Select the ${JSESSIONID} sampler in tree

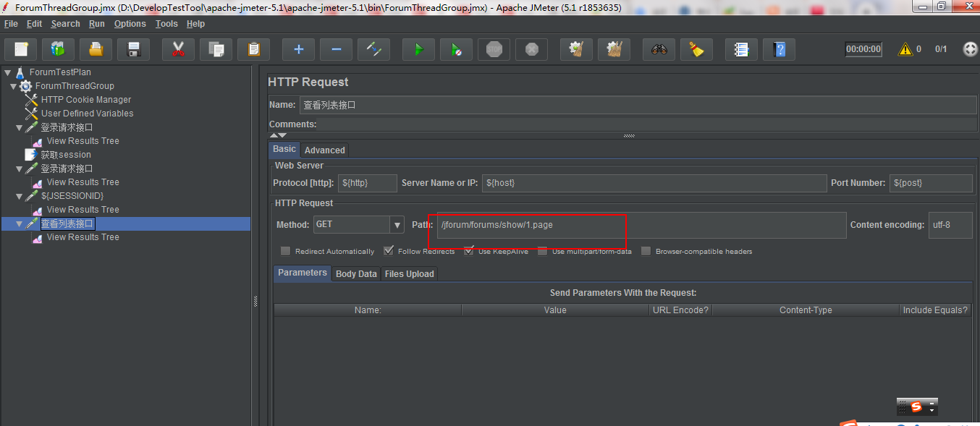point(72,196)
